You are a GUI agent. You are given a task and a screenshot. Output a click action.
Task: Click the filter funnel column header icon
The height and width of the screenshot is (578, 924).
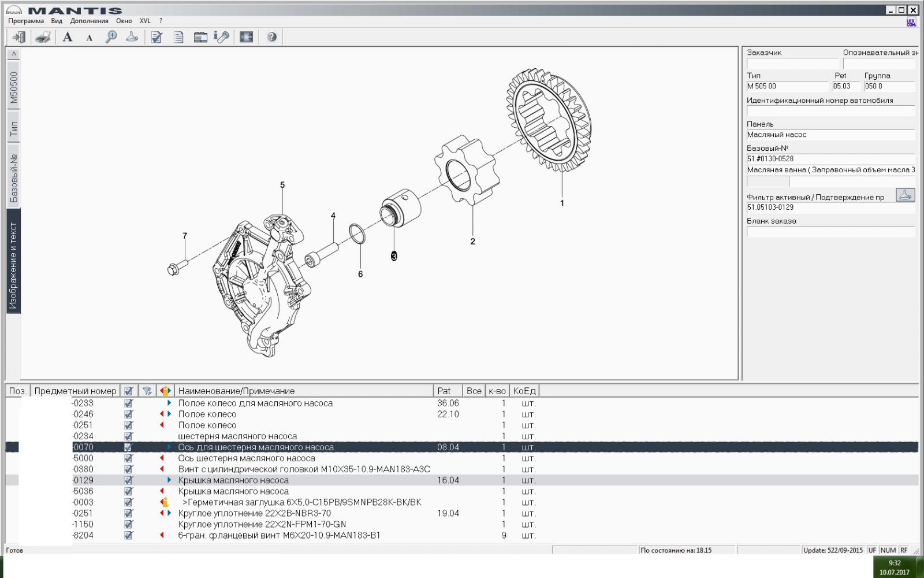147,391
